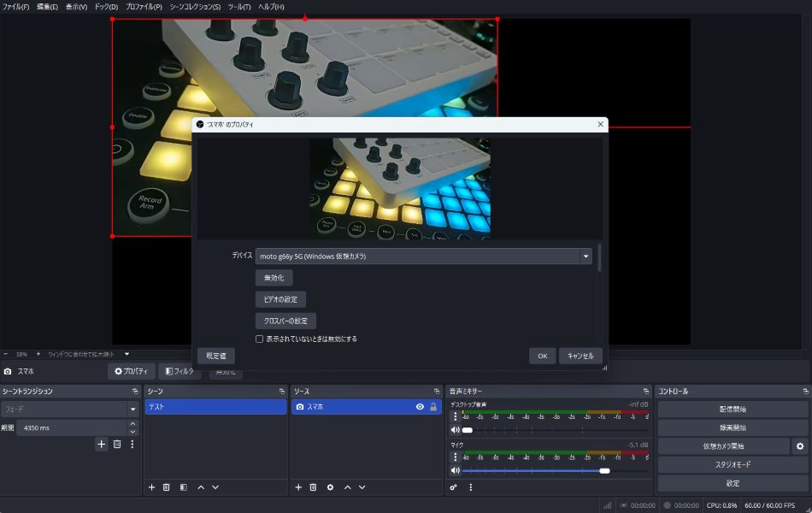Open the scene filters icon in シーン panel
The height and width of the screenshot is (513, 812).
click(183, 487)
